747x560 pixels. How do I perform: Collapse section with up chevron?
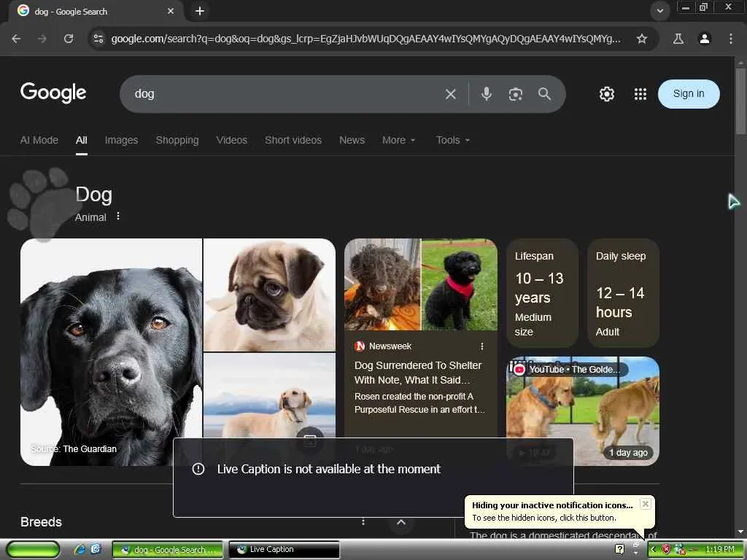pos(401,522)
